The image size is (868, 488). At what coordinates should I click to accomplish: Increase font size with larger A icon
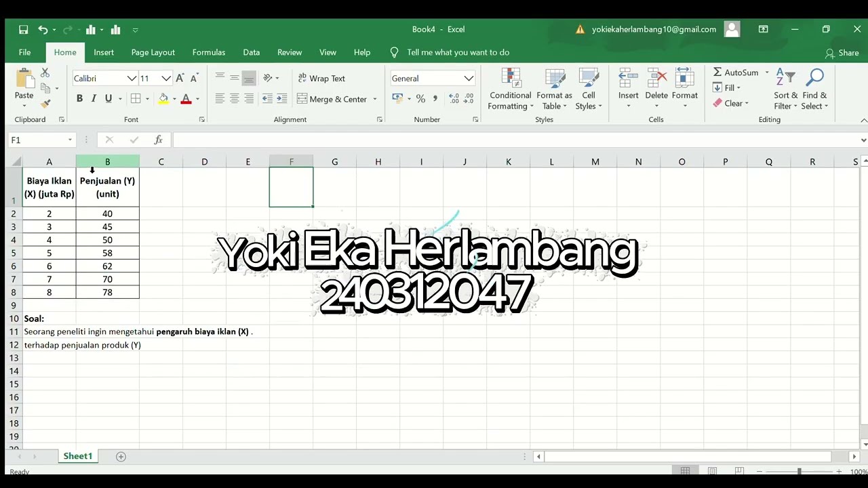point(180,79)
